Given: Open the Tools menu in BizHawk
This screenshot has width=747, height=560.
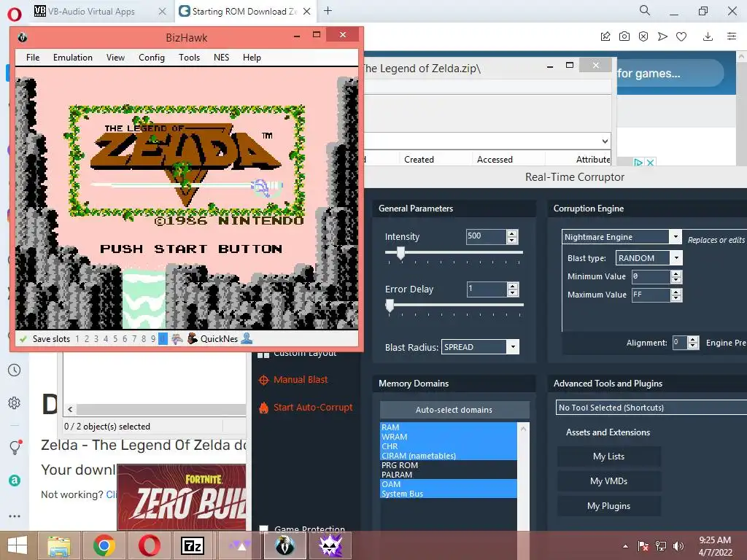Looking at the screenshot, I should click(x=189, y=58).
